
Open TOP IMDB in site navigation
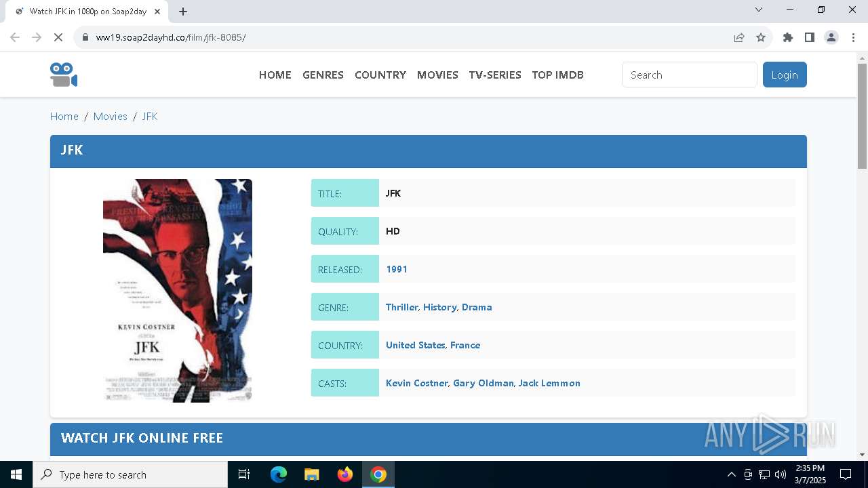pyautogui.click(x=557, y=75)
